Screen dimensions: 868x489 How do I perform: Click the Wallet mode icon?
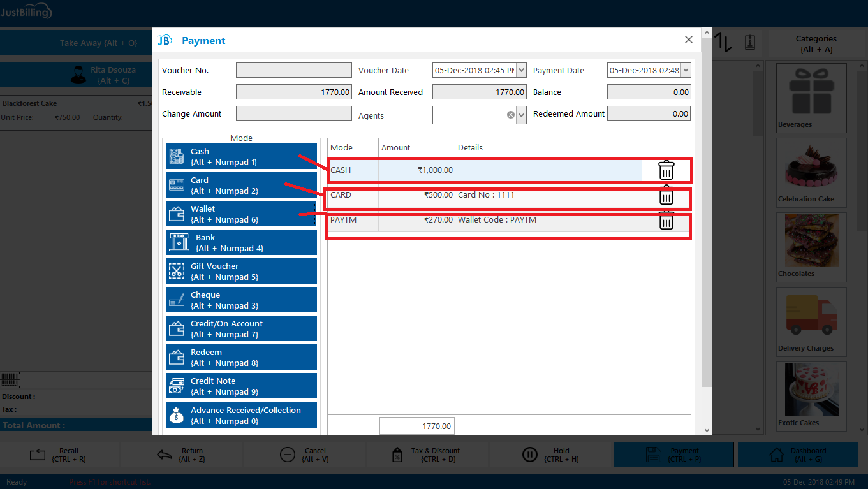point(177,214)
